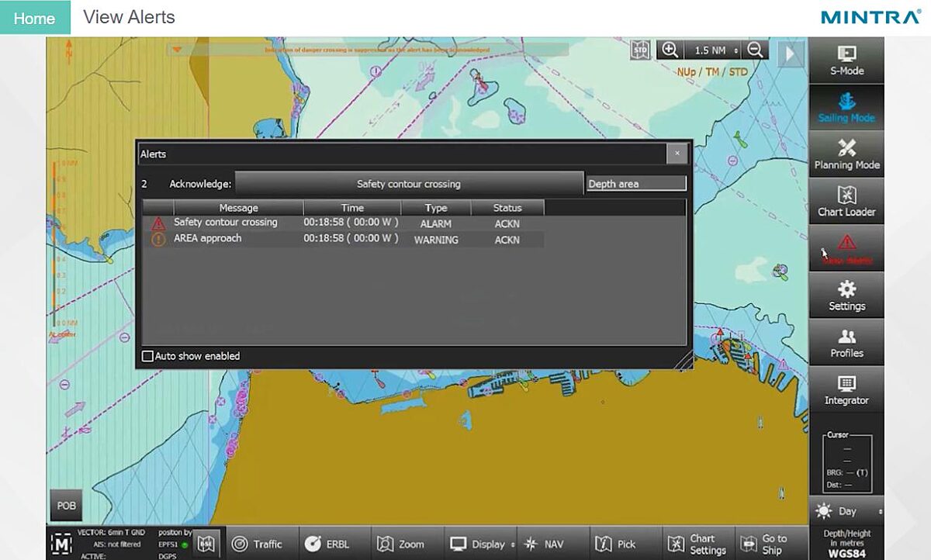Close the Alerts dialog
Image resolution: width=931 pixels, height=560 pixels.
(677, 154)
